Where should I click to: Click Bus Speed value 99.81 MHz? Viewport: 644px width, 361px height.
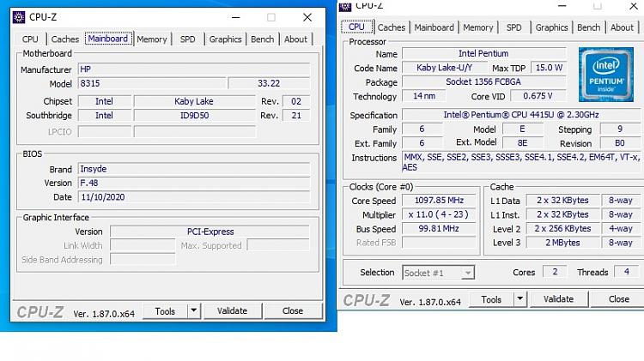[439, 228]
